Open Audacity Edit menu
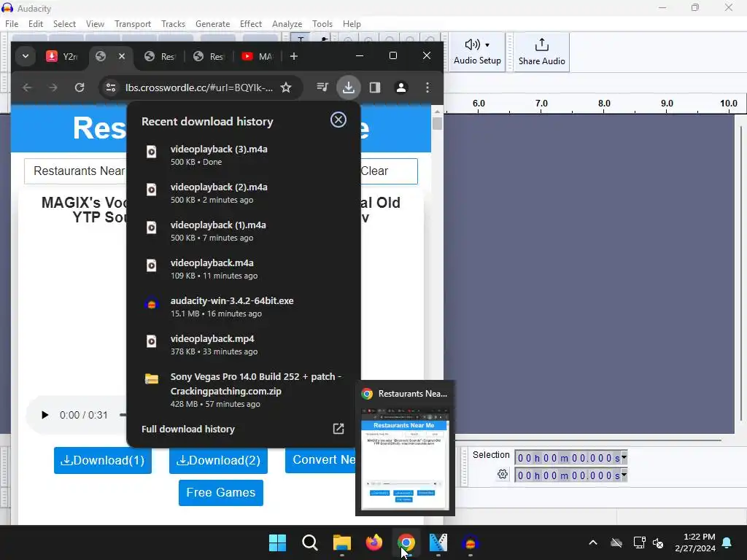Viewport: 747px width, 560px height. pos(36,24)
